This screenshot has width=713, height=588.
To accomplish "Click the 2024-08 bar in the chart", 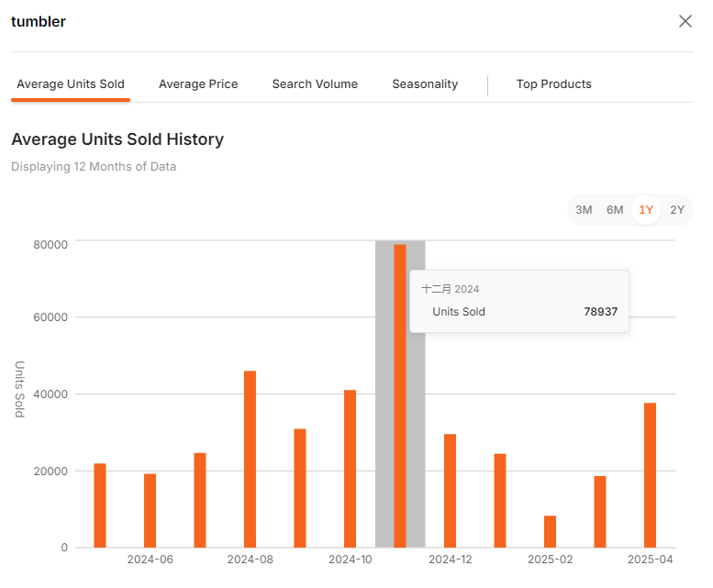I will tap(250, 459).
